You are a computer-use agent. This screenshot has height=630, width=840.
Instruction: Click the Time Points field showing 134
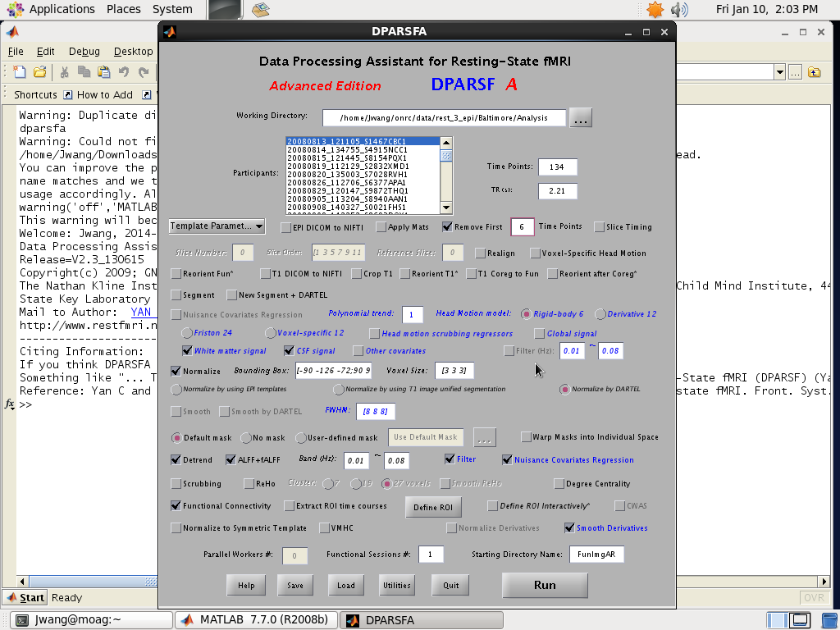tap(558, 167)
